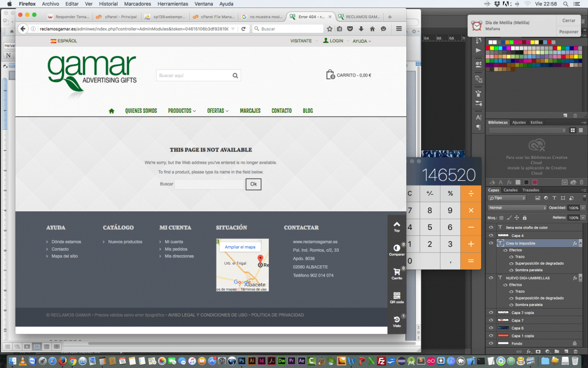Hide the Capa 1 copia layer

[x=491, y=336]
